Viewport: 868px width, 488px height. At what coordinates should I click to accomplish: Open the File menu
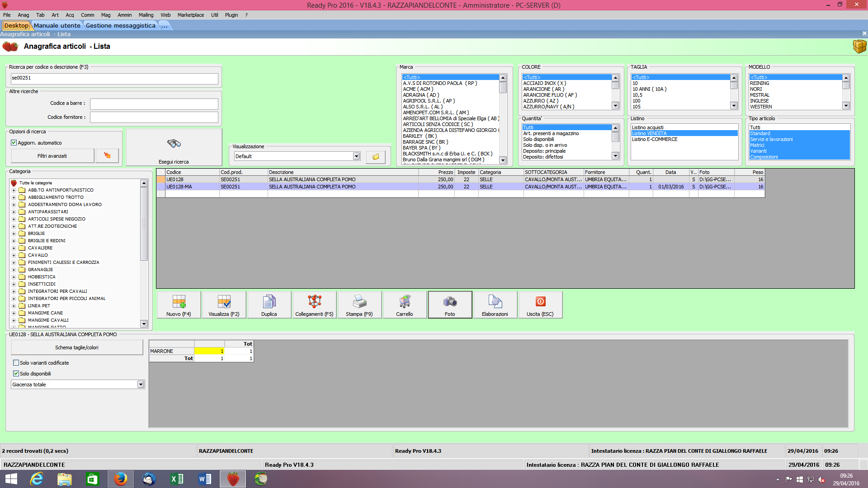pyautogui.click(x=7, y=15)
